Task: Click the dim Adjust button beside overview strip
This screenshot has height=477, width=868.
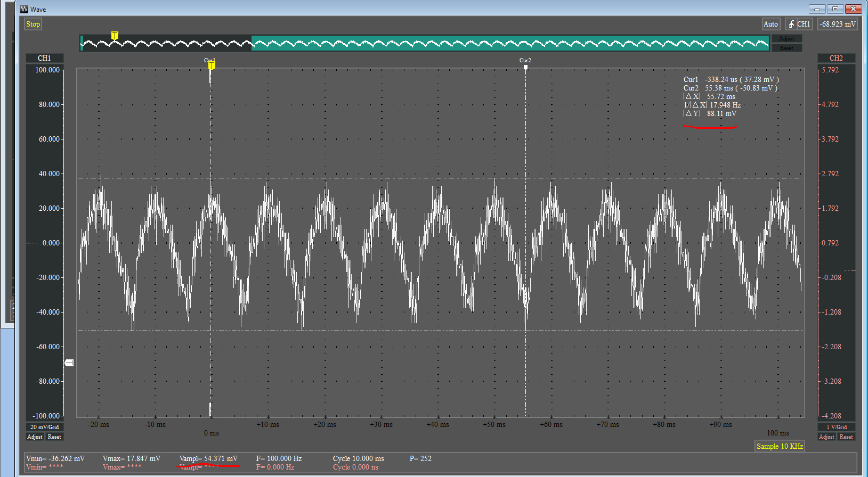Action: click(786, 38)
